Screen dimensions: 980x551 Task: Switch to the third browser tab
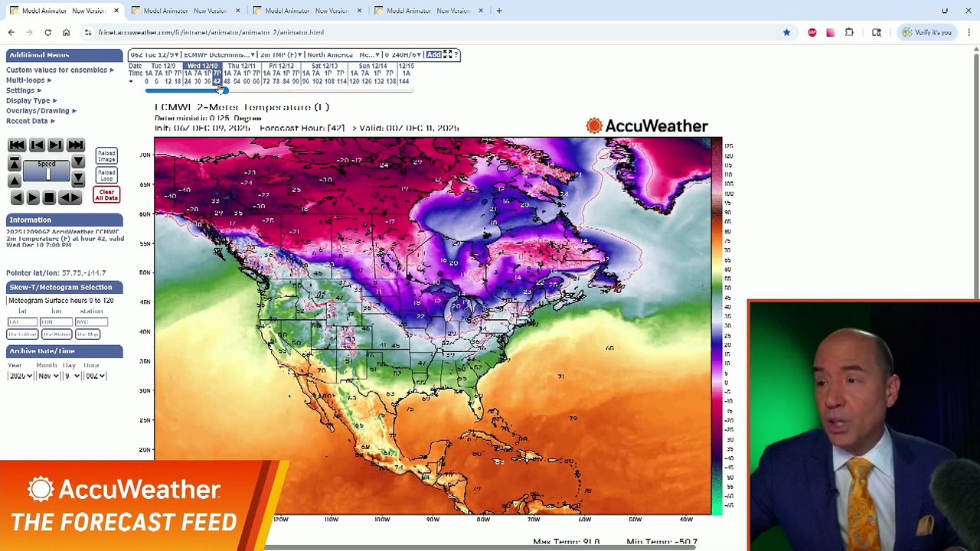pyautogui.click(x=307, y=11)
